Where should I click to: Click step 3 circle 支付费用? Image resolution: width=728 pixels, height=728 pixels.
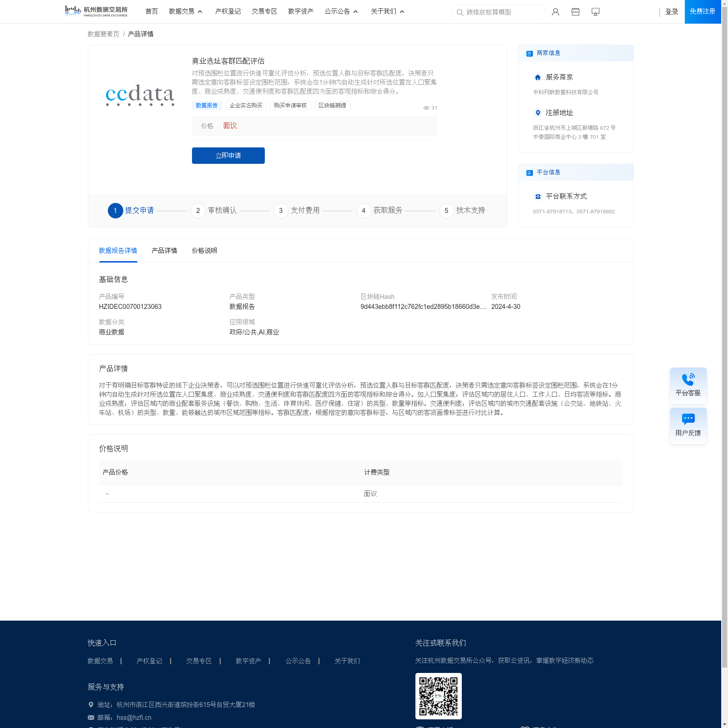coord(281,211)
